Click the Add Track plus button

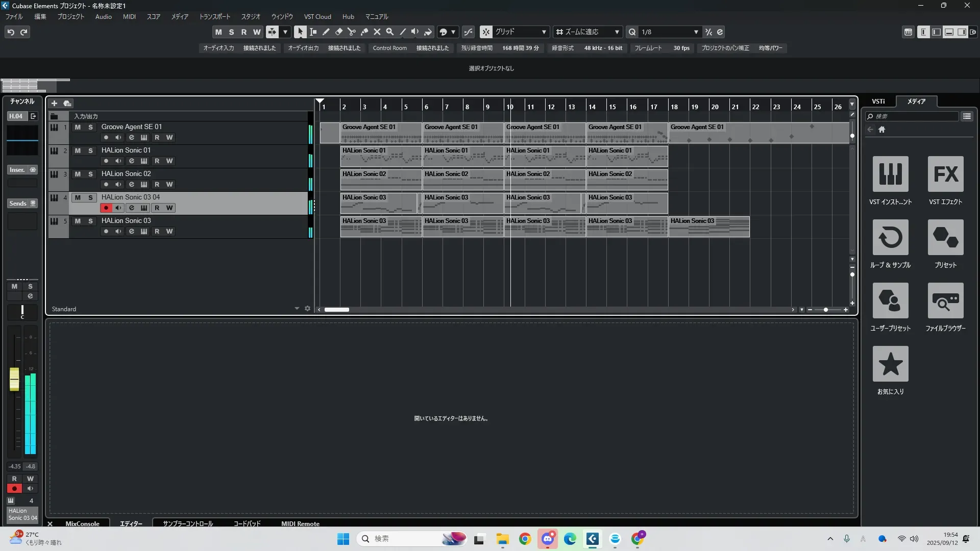point(54,103)
